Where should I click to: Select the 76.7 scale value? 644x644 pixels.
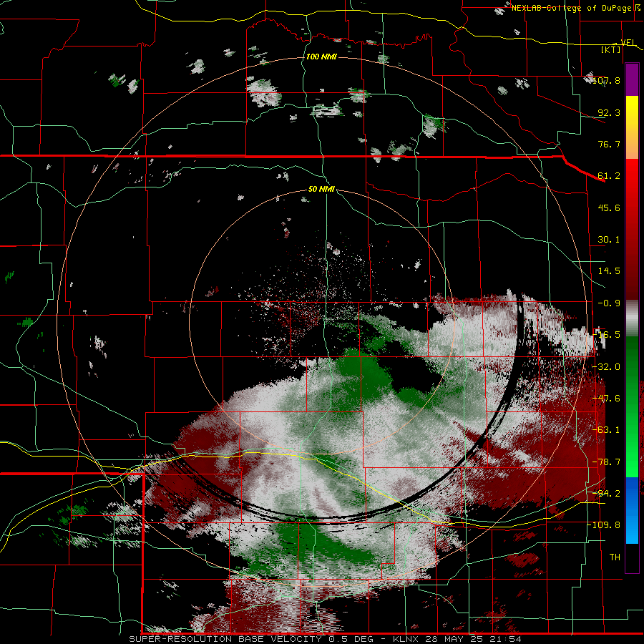point(610,144)
